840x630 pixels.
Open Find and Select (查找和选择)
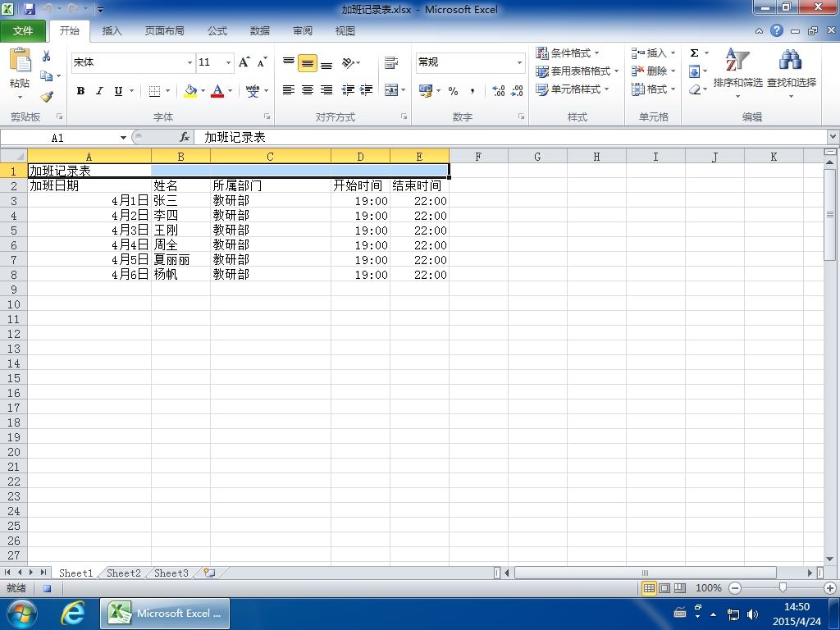792,73
